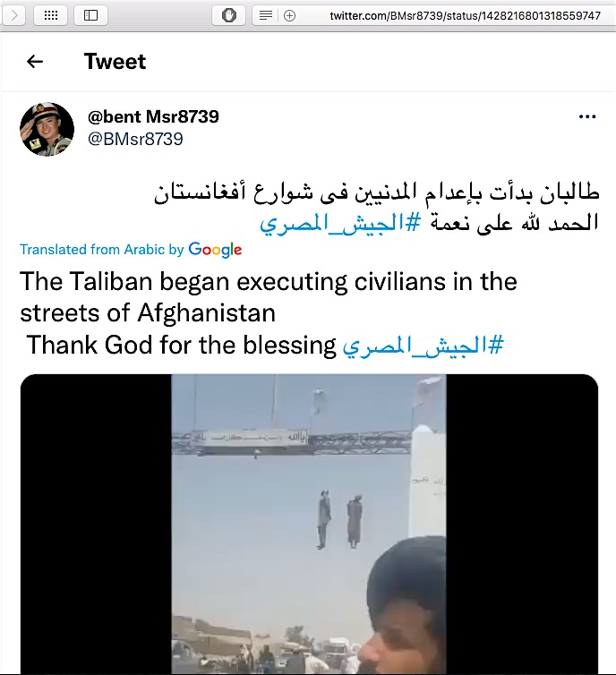Viewport: 616px width, 675px height.
Task: Click the original Arabic tweet text
Action: pos(377,208)
